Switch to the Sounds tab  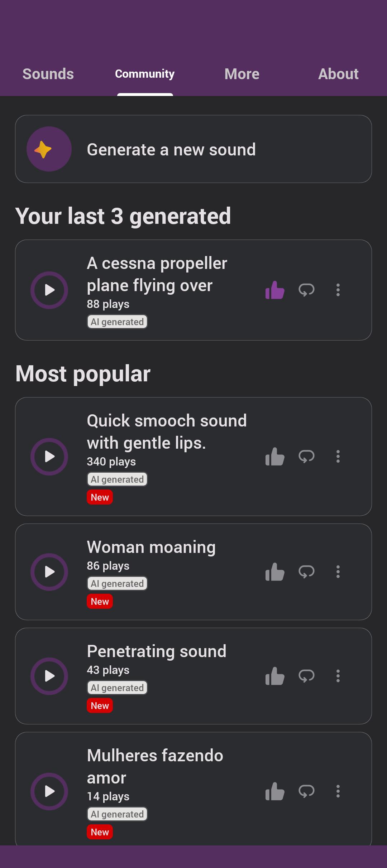48,74
